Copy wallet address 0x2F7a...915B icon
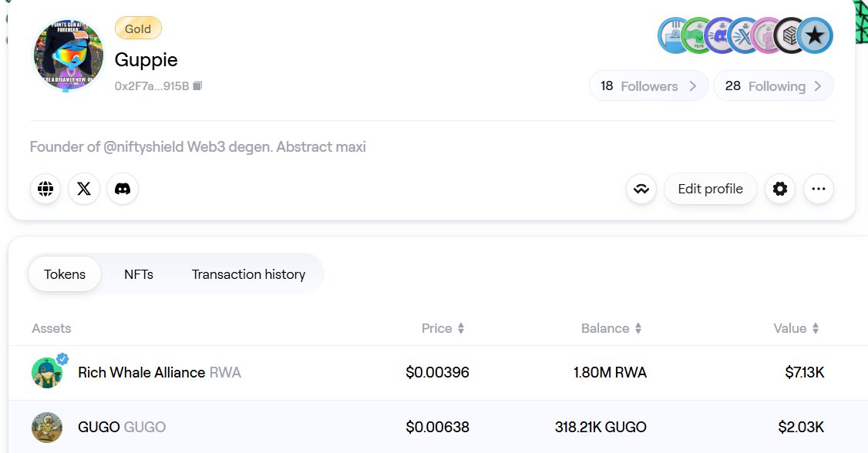The image size is (868, 453). (x=197, y=86)
